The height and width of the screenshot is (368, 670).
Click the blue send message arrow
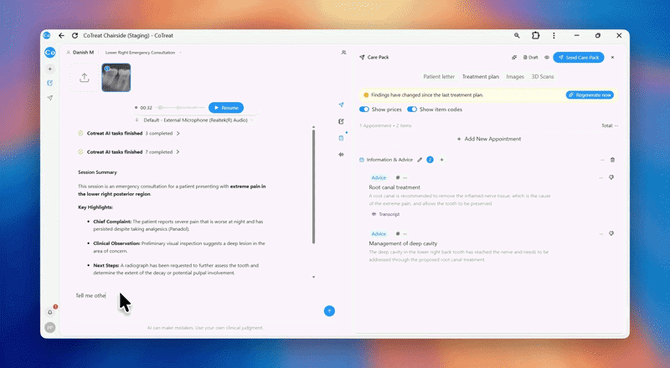[x=329, y=311]
